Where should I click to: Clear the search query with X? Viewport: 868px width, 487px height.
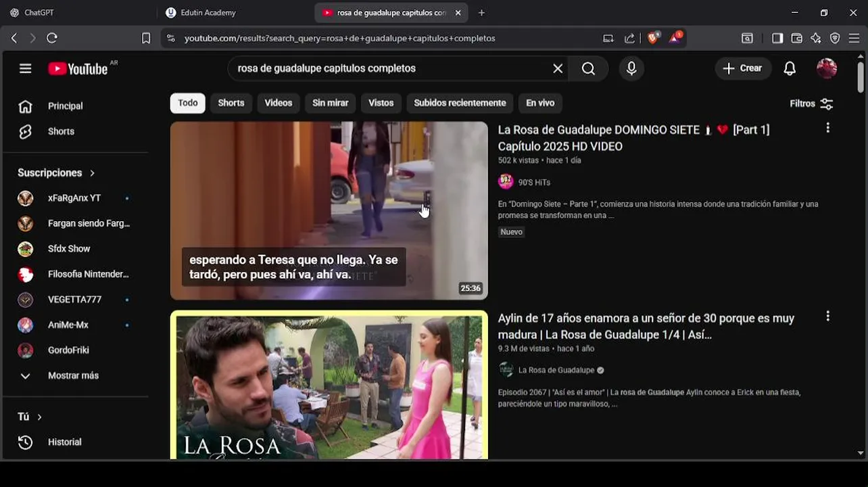click(558, 68)
